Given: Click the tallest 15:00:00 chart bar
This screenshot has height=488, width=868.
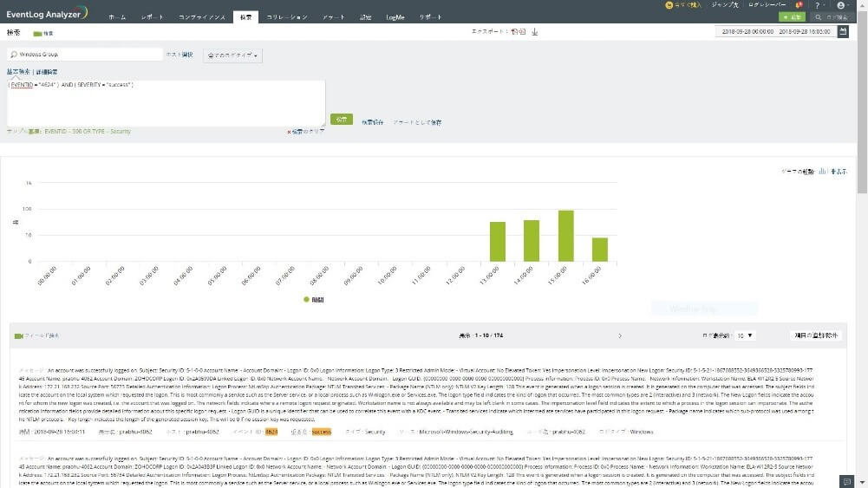Looking at the screenshot, I should (x=565, y=236).
